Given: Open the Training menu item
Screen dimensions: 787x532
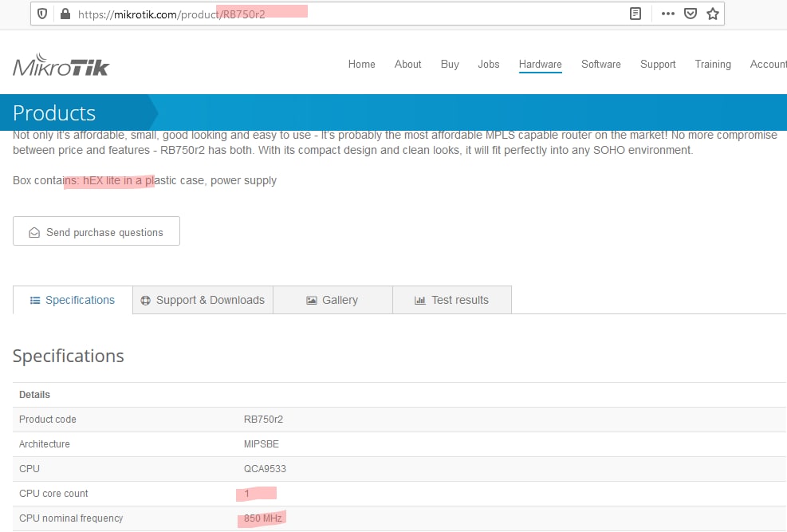Looking at the screenshot, I should tap(713, 65).
